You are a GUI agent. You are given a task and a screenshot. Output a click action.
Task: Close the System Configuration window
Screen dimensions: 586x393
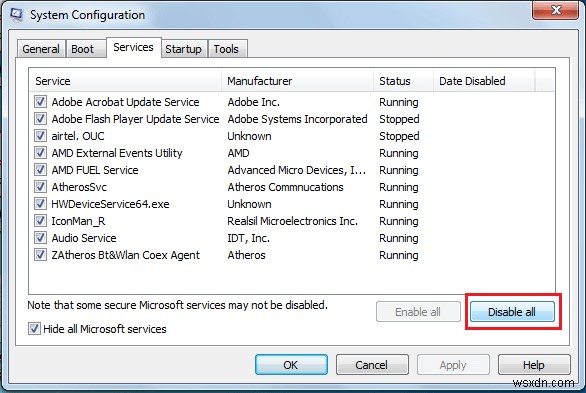pos(556,10)
